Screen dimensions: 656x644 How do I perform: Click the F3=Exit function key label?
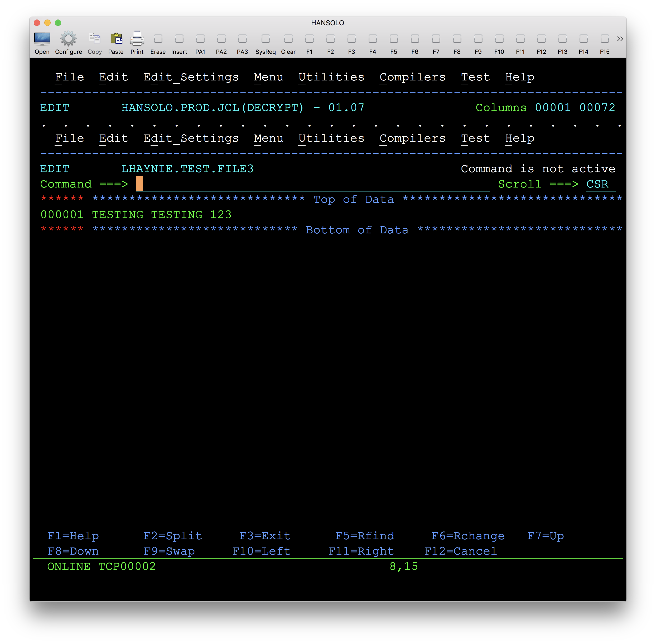[x=265, y=536]
